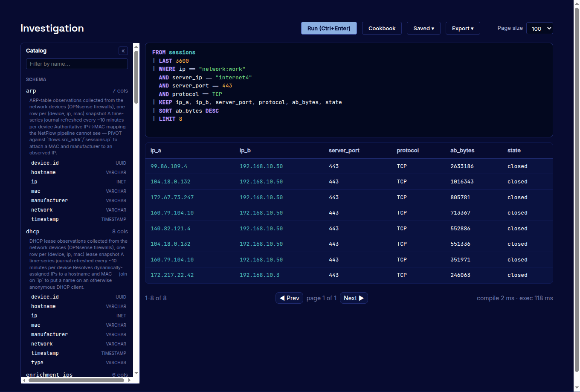Click the dhcp type column
The height and width of the screenshot is (392, 580).
[x=78, y=363]
